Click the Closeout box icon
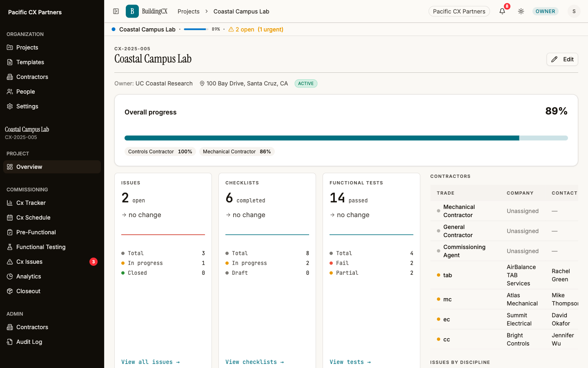Image resolution: width=588 pixels, height=368 pixels. [10, 291]
